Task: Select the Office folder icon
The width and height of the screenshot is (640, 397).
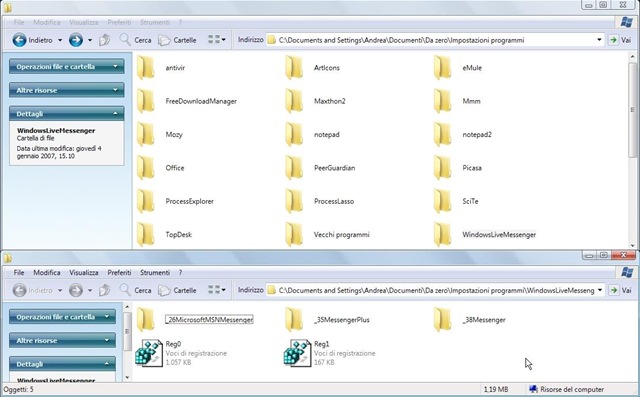Action: coord(146,168)
